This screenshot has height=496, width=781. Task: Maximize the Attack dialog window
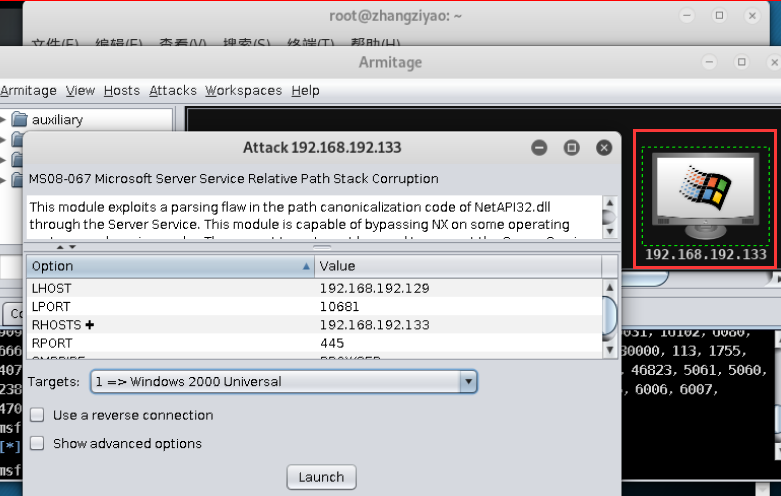point(571,147)
